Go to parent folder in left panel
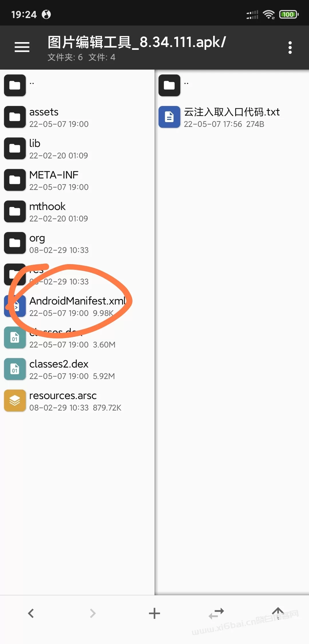This screenshot has height=644, width=309. (x=77, y=85)
